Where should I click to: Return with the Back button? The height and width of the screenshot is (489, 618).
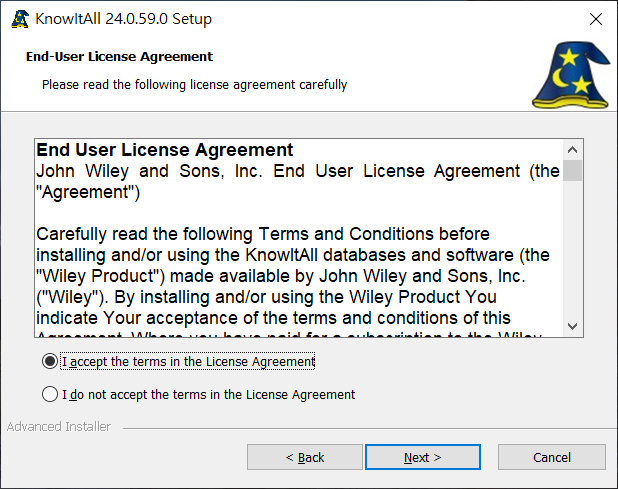(x=305, y=457)
